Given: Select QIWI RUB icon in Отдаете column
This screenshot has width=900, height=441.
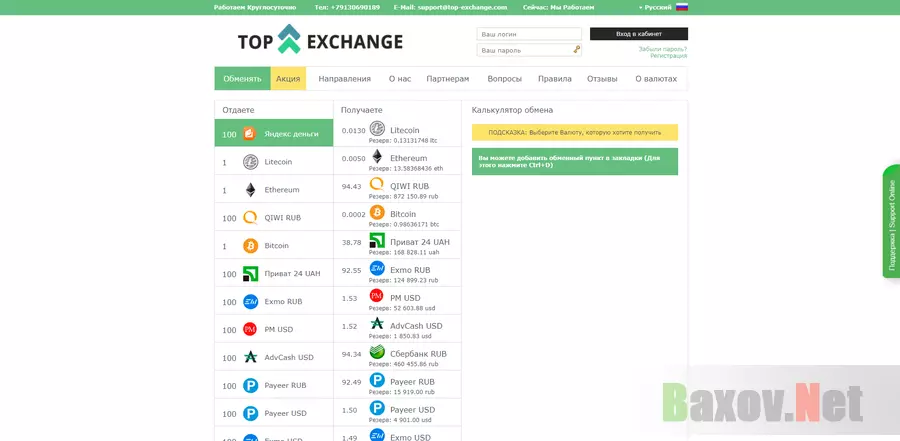Looking at the screenshot, I should 250,218.
